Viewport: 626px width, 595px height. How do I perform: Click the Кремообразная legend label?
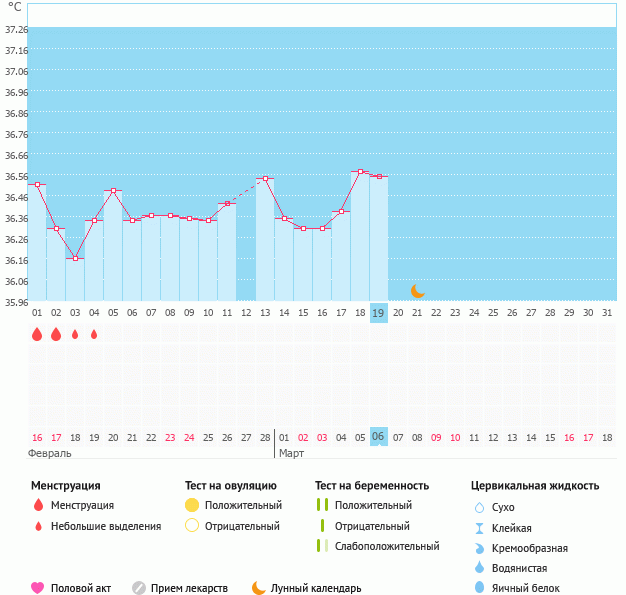click(530, 548)
